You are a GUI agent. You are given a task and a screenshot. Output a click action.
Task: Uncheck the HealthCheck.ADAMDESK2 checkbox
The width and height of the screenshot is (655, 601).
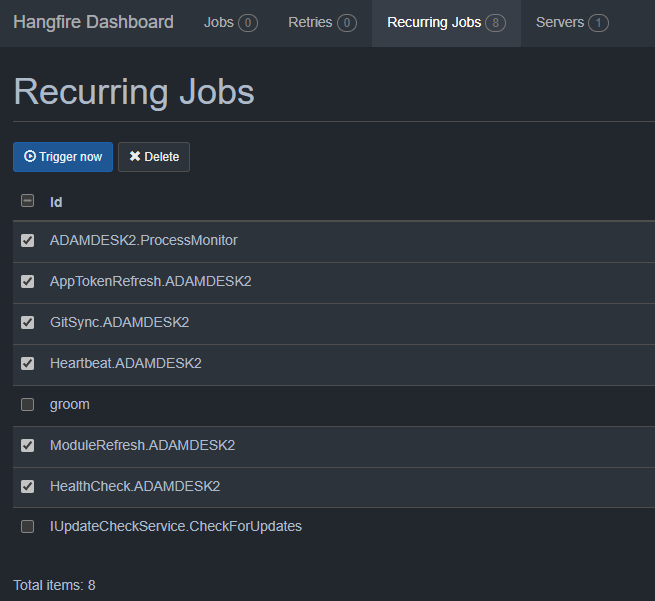point(28,486)
